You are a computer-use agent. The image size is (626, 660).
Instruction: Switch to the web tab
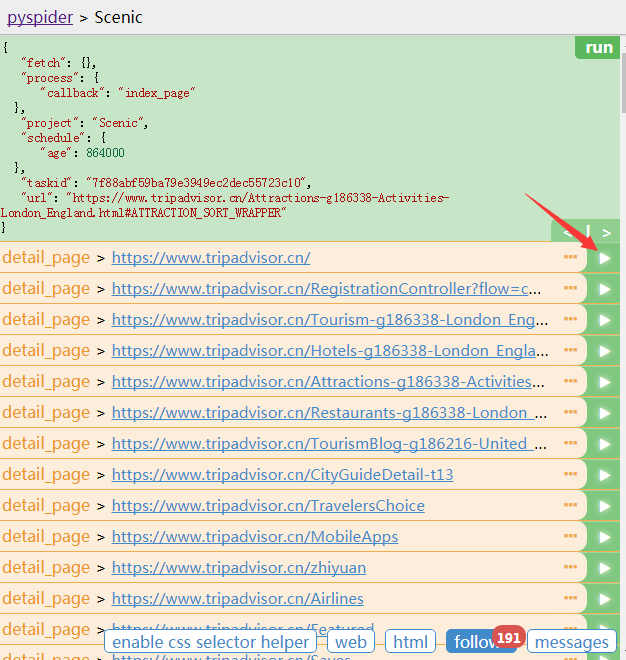[x=351, y=642]
